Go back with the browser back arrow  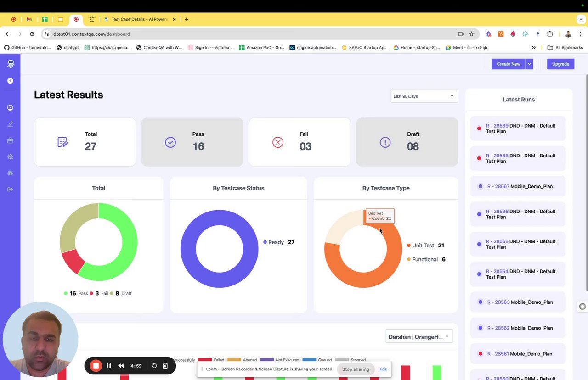click(7, 34)
